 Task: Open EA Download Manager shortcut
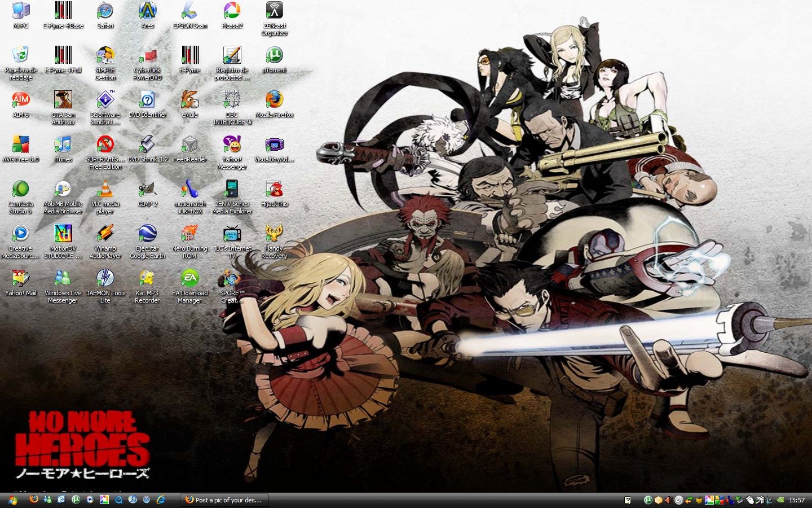(190, 286)
